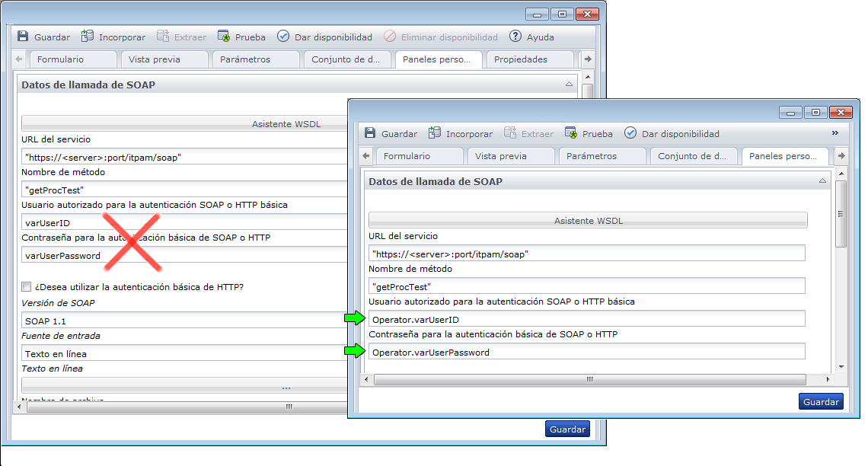The width and height of the screenshot is (868, 466).
Task: Click horizontal scrollbar in back window
Action: tap(187, 407)
